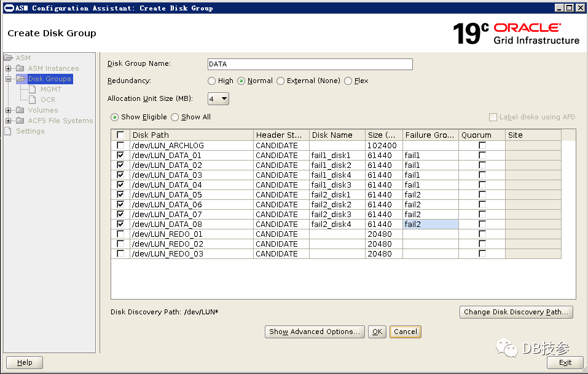The image size is (588, 374).
Task: Click the Disk Groups folder icon
Action: click(x=21, y=79)
